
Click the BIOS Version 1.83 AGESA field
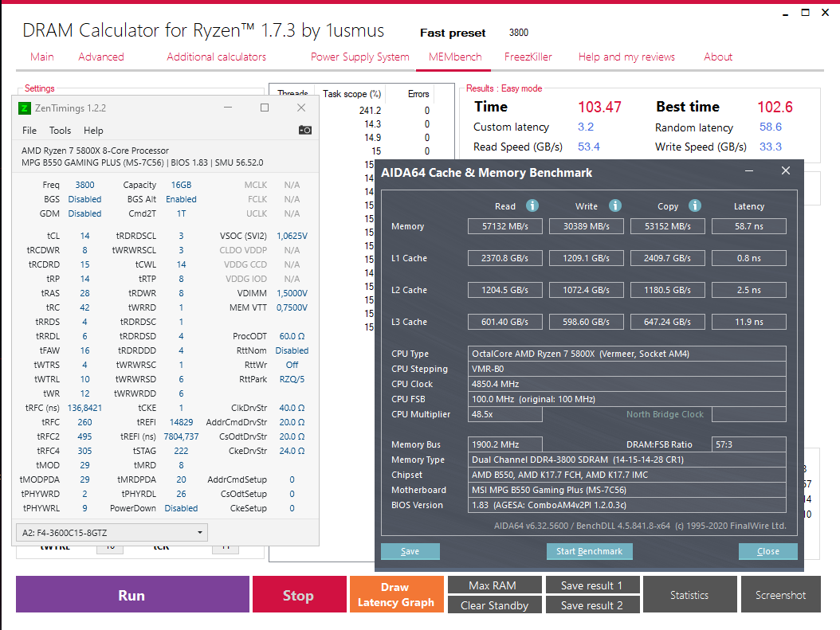(x=626, y=505)
